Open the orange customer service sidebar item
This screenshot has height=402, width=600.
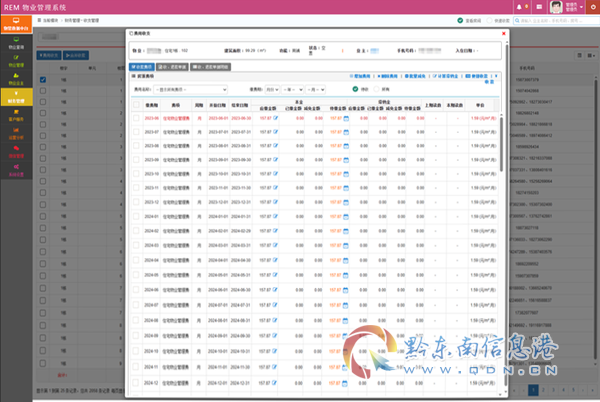pos(16,115)
